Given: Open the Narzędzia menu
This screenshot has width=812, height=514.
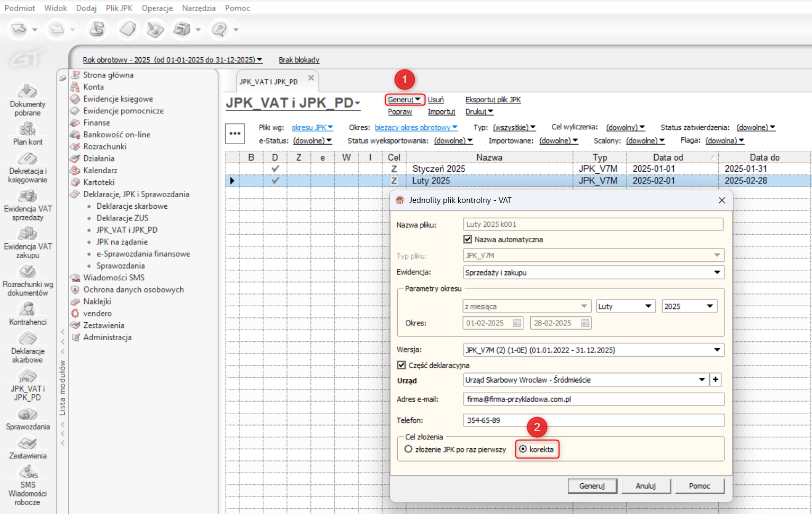Looking at the screenshot, I should [199, 8].
